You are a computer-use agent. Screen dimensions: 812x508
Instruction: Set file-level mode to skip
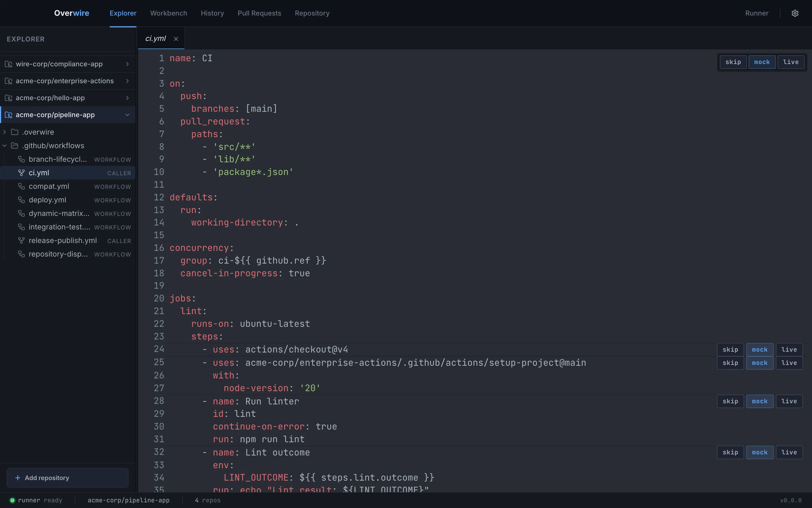pyautogui.click(x=733, y=62)
